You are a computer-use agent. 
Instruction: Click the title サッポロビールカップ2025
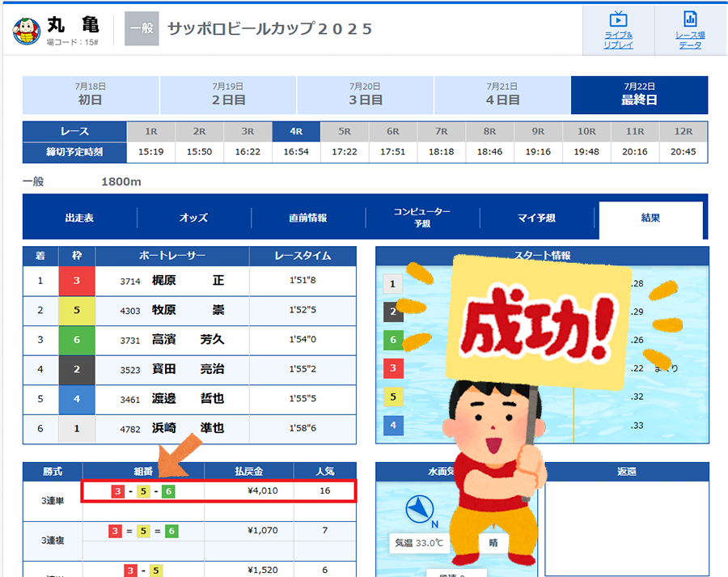[x=270, y=29]
